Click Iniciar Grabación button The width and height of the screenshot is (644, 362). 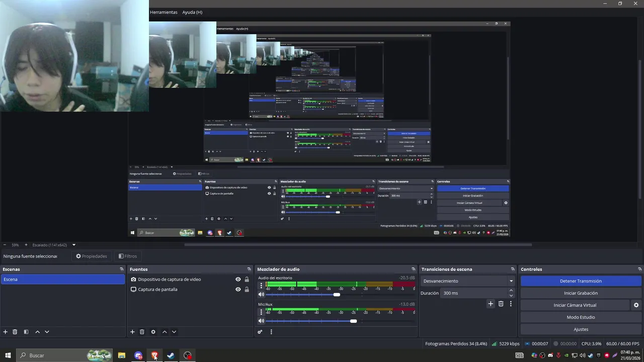581,293
